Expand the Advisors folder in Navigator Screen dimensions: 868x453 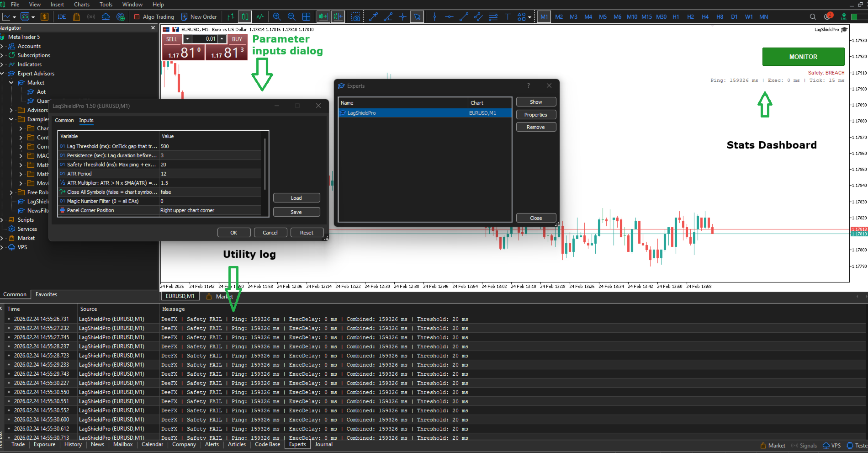click(x=11, y=110)
